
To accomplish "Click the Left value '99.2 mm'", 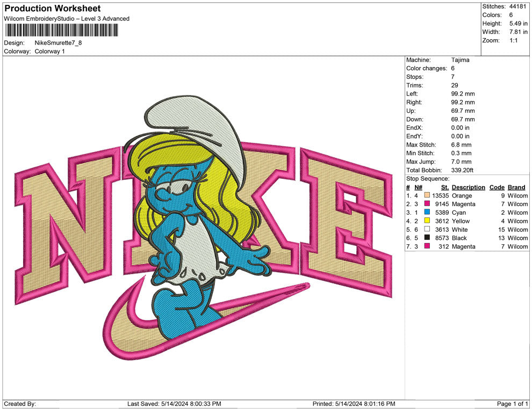I will pos(463,94).
